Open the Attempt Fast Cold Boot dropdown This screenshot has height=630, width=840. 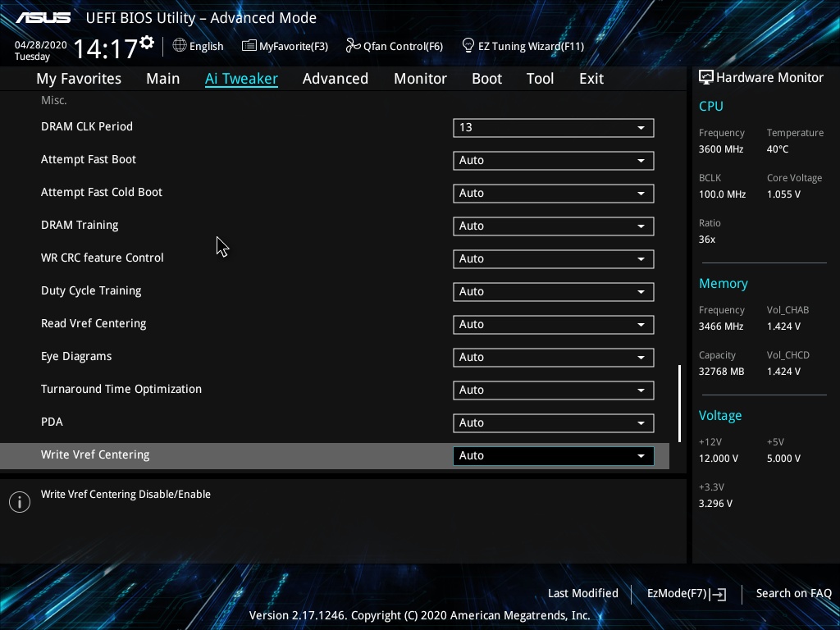(554, 193)
